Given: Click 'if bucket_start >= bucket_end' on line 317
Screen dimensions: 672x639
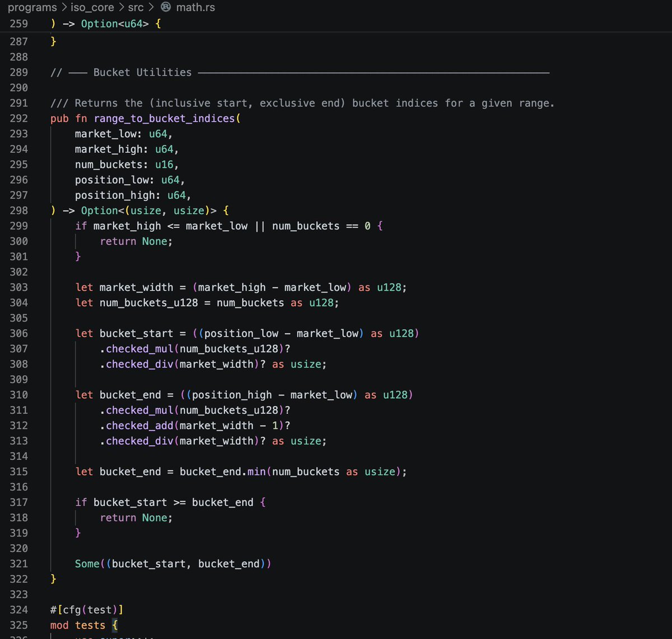Looking at the screenshot, I should coord(164,502).
